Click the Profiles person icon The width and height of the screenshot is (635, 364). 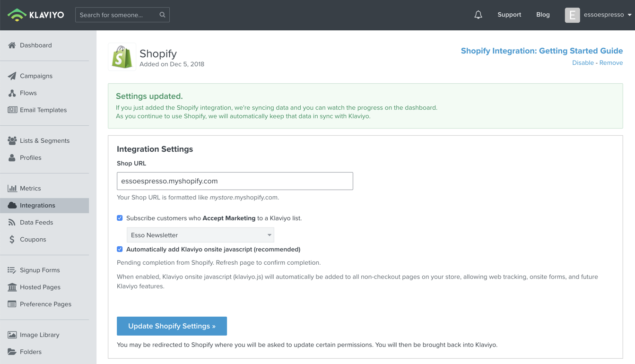(x=12, y=158)
